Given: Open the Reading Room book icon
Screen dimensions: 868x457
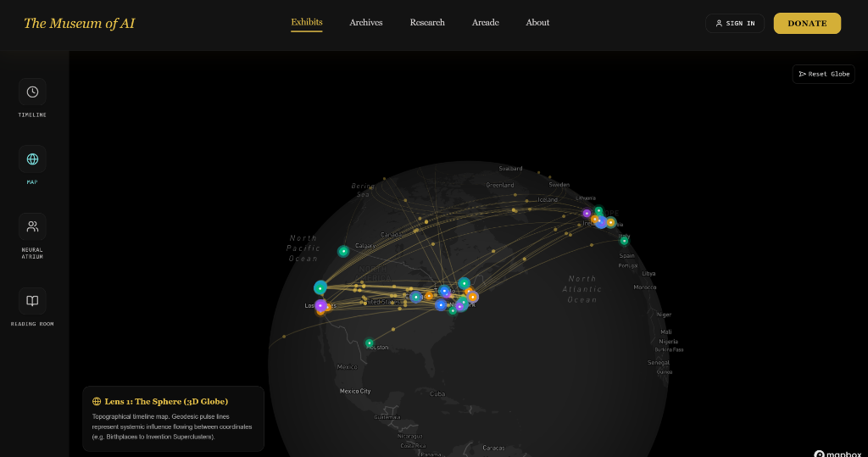Looking at the screenshot, I should click(32, 301).
